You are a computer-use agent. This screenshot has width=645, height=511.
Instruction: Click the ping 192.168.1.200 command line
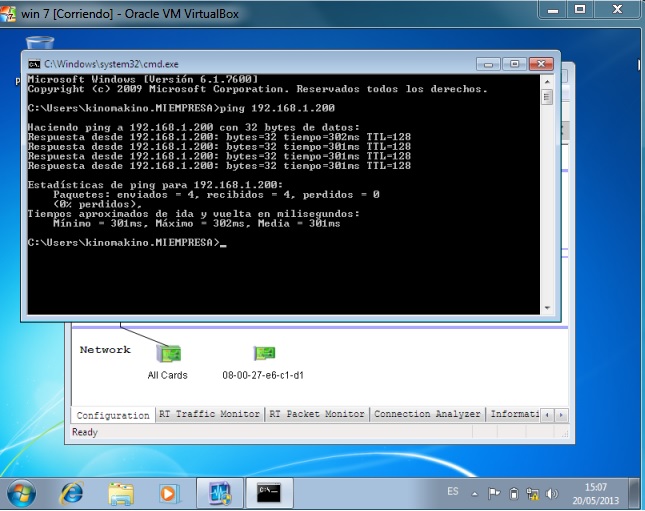click(x=181, y=108)
